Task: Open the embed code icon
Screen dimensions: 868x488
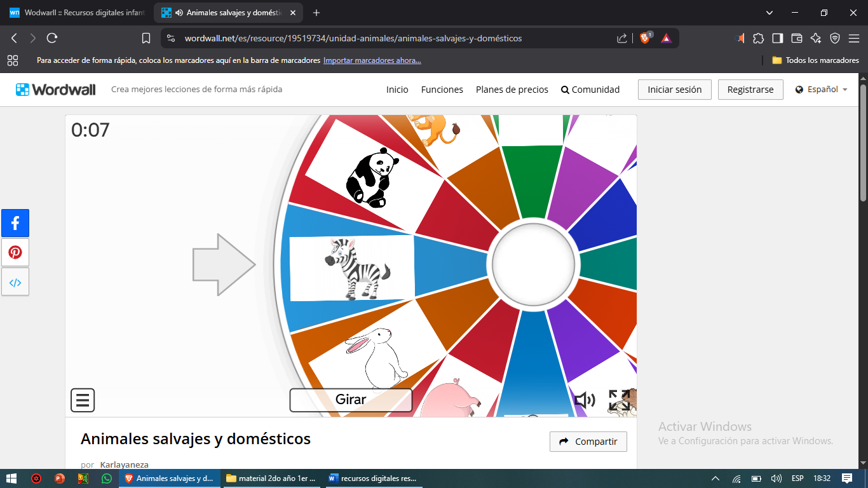Action: tap(15, 282)
